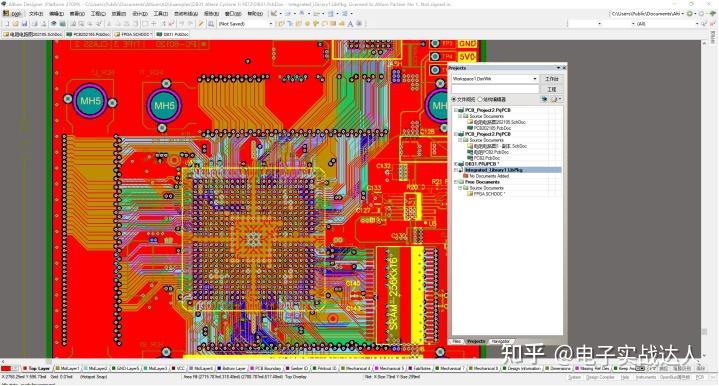Collapse the project containing PCB202105.PcbDoc
Image resolution: width=719 pixels, height=386 pixels.
pos(457,110)
